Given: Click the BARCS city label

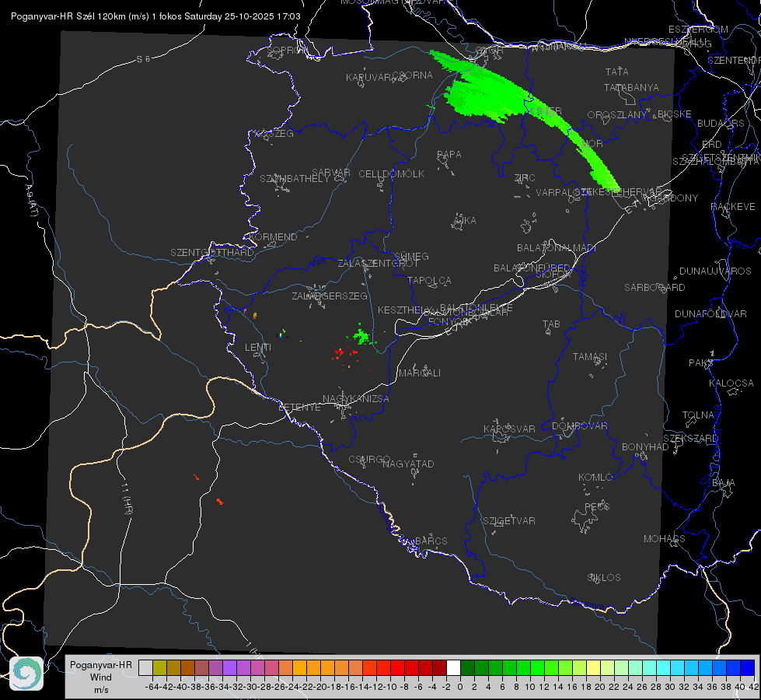Looking at the screenshot, I should point(431,541).
